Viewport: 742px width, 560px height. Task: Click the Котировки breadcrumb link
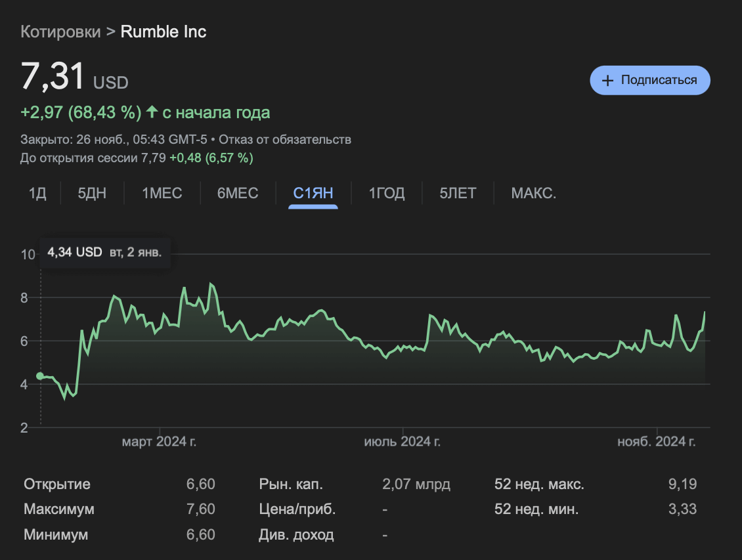[60, 32]
